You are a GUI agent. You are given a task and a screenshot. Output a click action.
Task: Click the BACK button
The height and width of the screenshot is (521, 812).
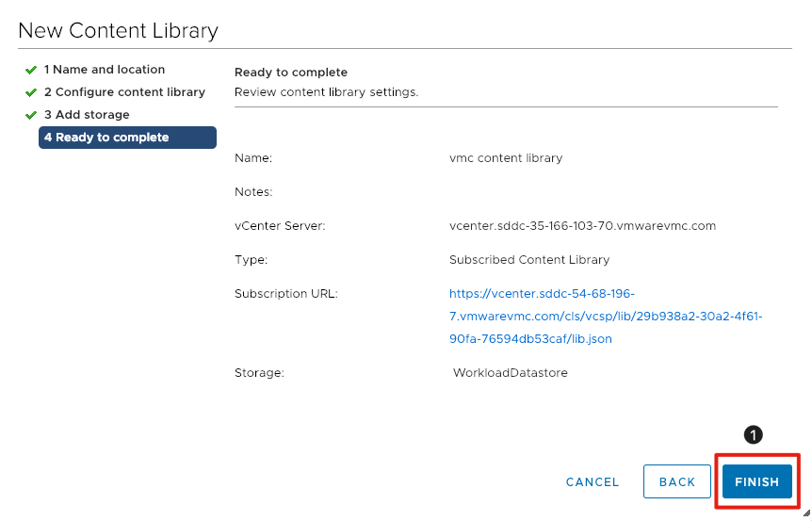point(676,481)
